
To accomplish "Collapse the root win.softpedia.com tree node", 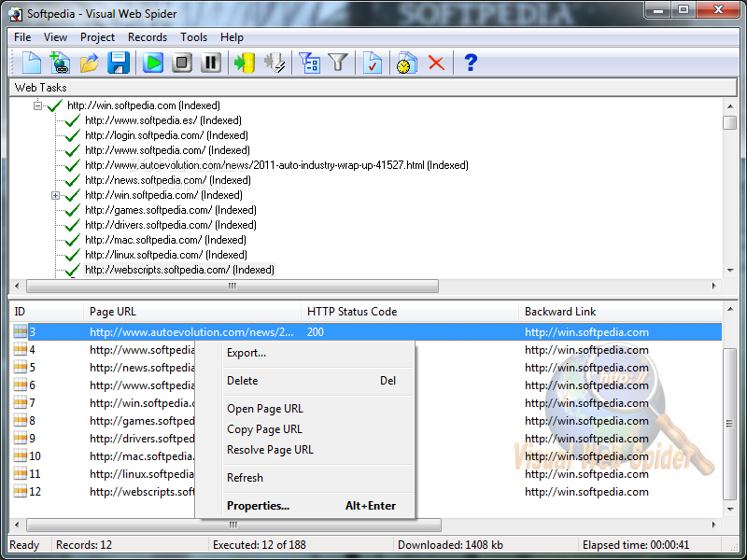I will [37, 105].
